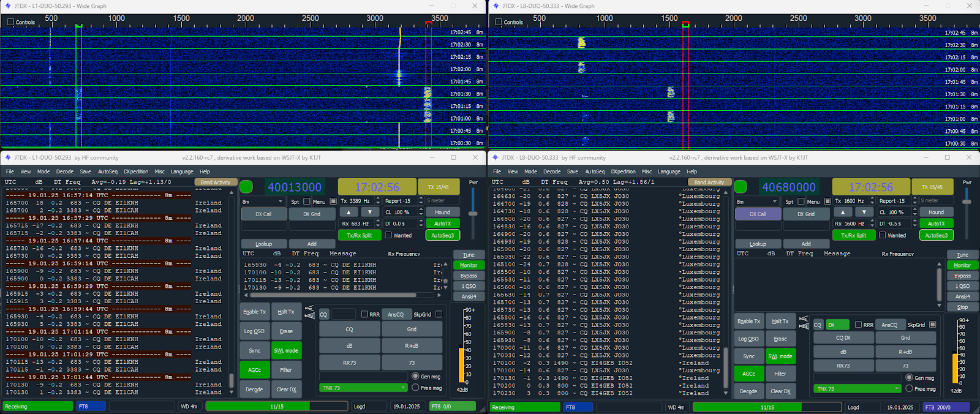980x414 pixels.
Task: Open 8m band dropdown in L8-DUO window
Action: pos(757,201)
